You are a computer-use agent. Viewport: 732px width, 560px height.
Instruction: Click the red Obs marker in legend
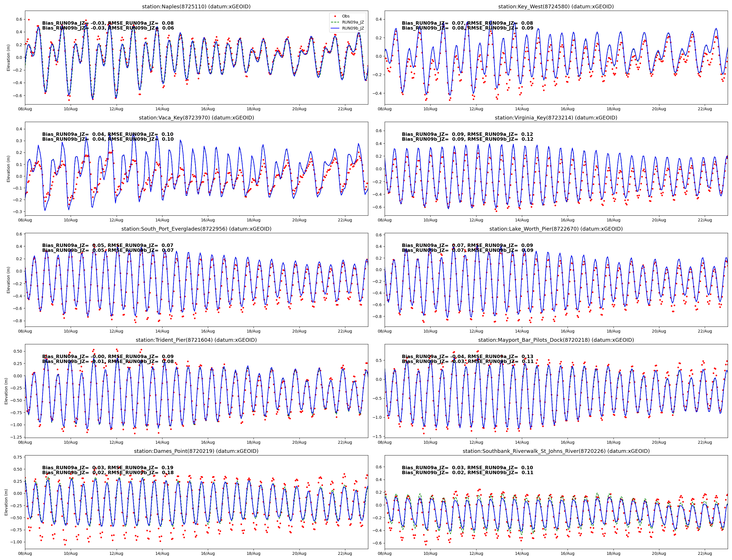(x=335, y=16)
